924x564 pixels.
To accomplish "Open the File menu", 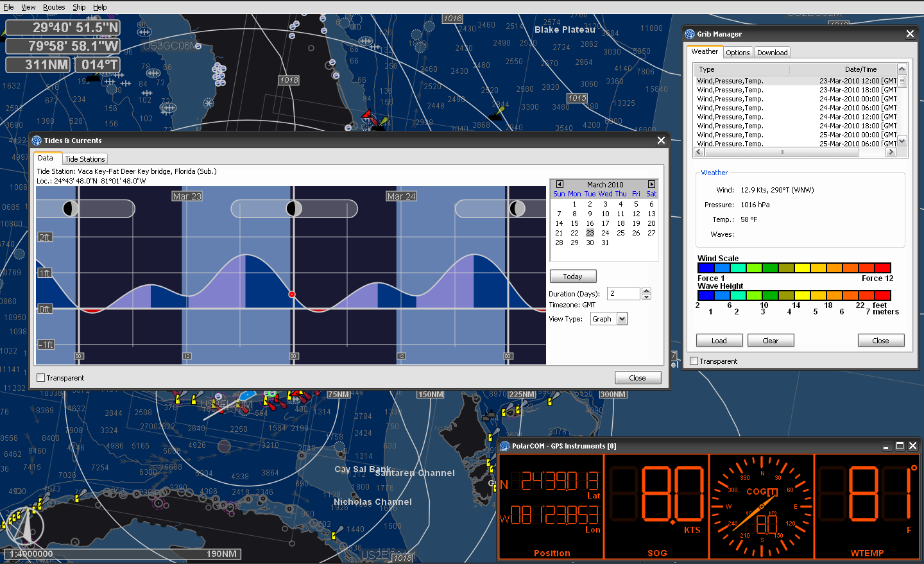I will [x=8, y=7].
